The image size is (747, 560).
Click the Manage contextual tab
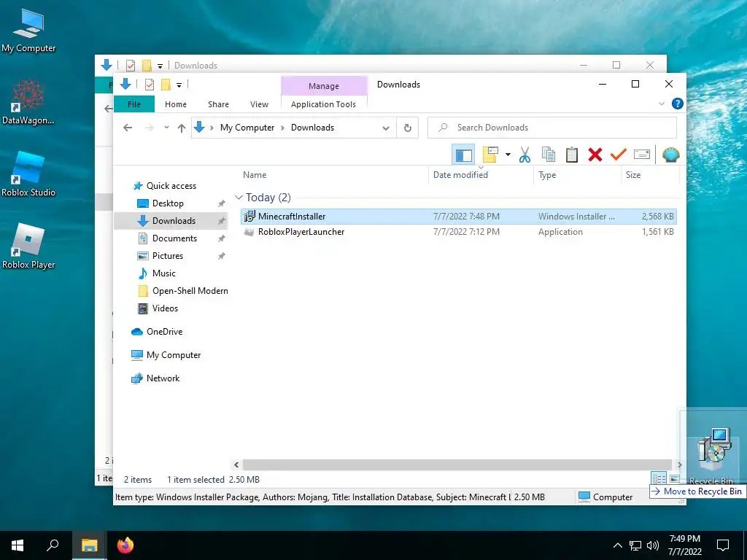pos(324,86)
